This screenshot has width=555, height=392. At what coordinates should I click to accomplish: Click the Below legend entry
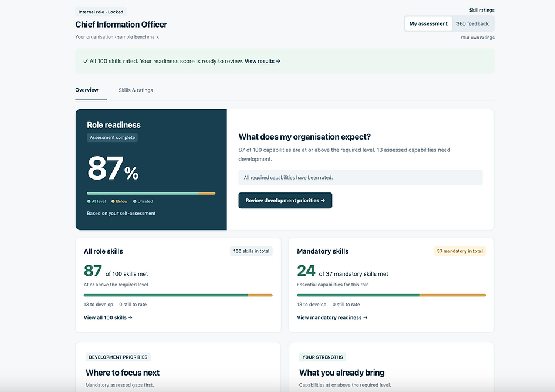(119, 201)
